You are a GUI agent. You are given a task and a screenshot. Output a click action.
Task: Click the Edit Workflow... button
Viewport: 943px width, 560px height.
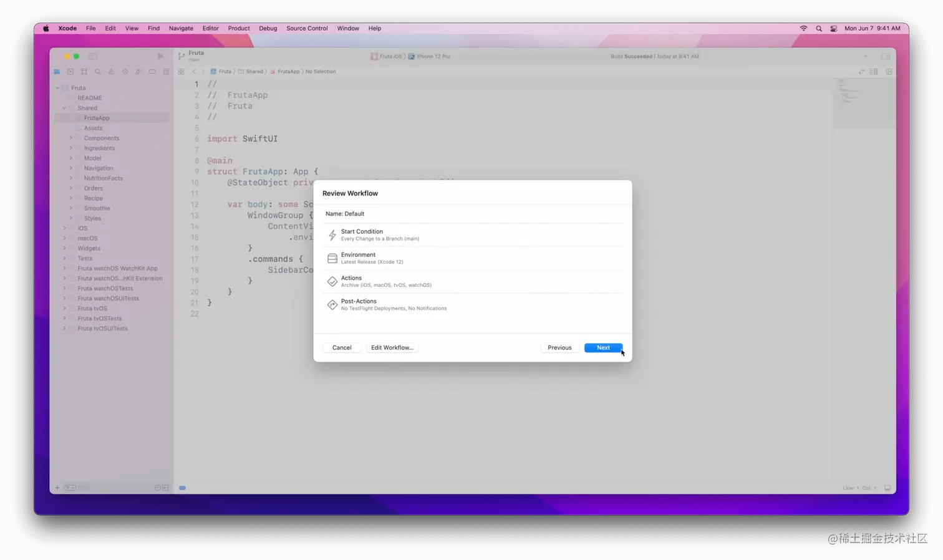coord(392,348)
